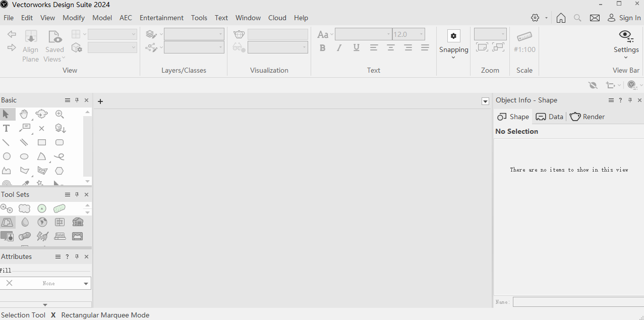Open the building shell tool set
644x320 pixels.
78,222
